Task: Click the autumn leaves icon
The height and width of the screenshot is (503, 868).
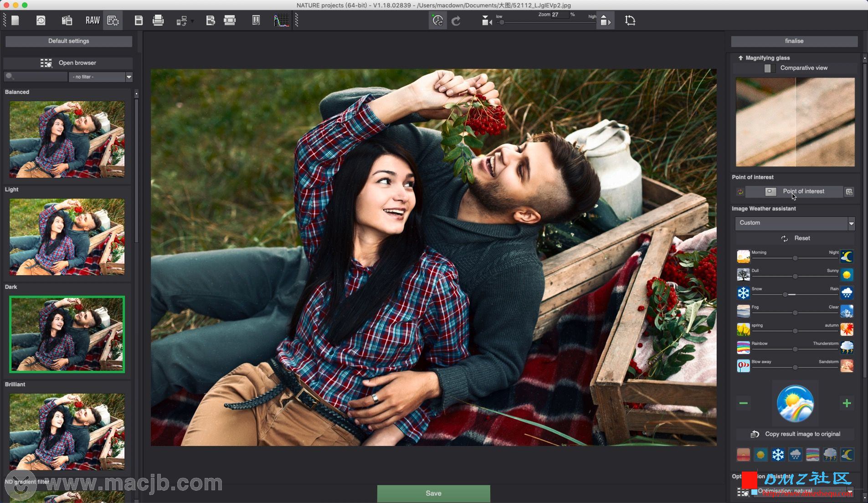Action: pyautogui.click(x=847, y=329)
